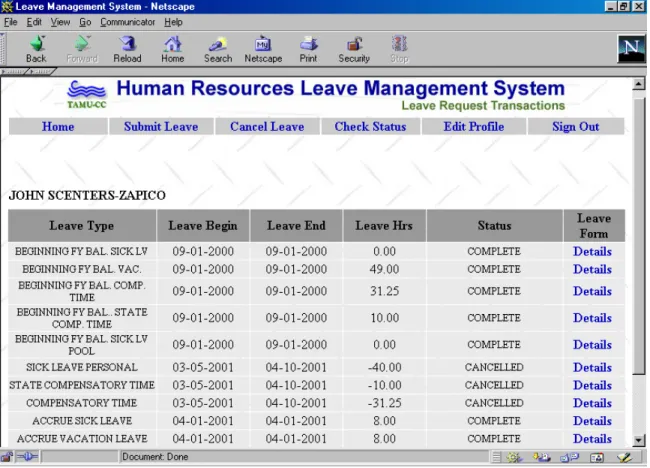Open the Address Book icon in status bar

[597, 458]
